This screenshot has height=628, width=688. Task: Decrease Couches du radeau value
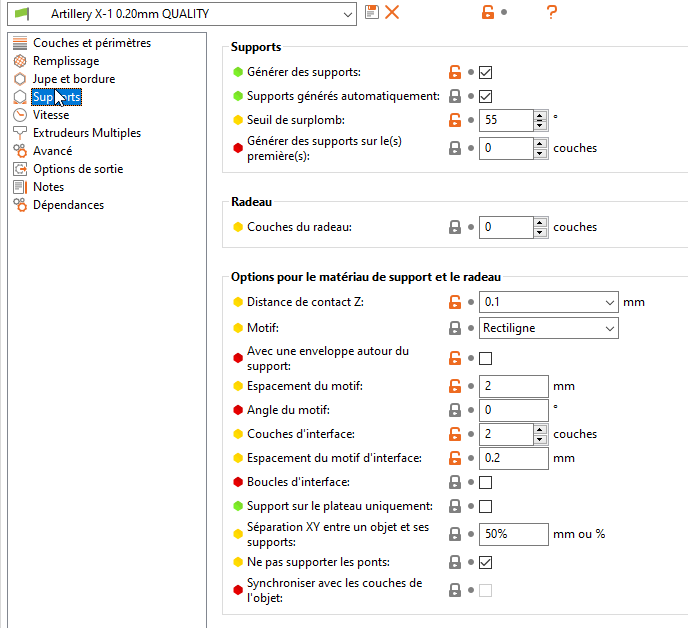(540, 233)
